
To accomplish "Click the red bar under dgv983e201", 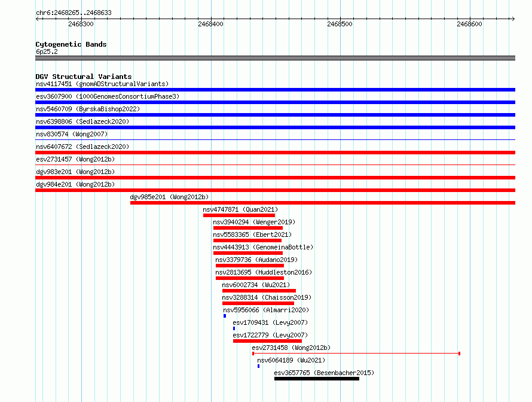I will (x=275, y=178).
